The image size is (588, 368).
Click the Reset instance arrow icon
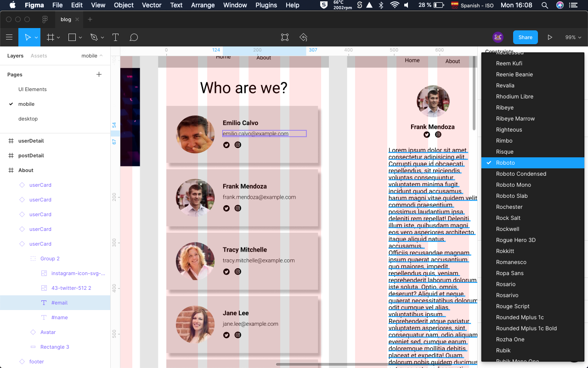(x=303, y=37)
